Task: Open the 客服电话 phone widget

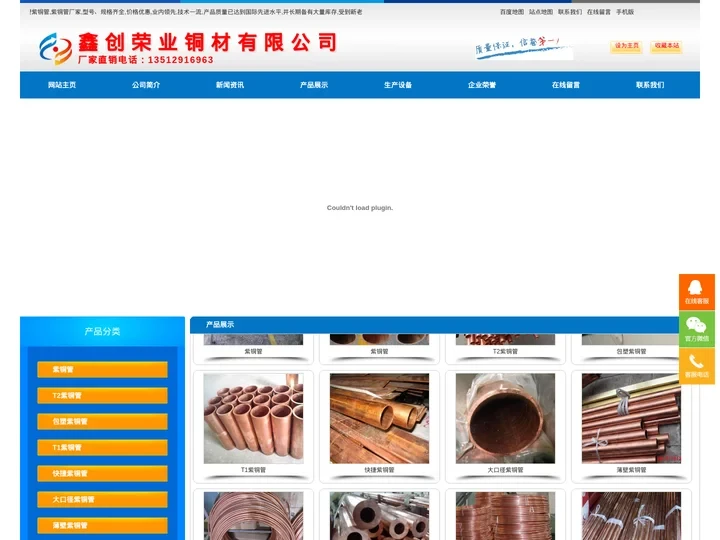Action: [697, 366]
